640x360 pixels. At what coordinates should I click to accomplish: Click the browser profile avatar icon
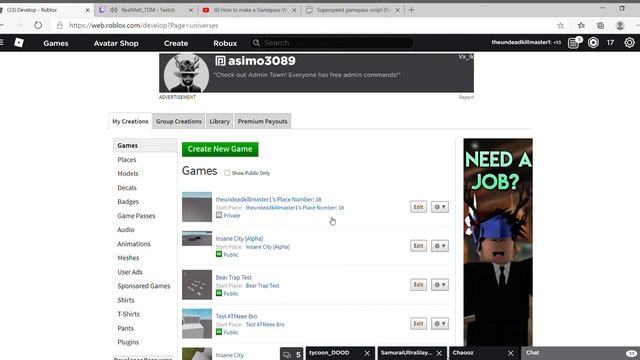[620, 25]
